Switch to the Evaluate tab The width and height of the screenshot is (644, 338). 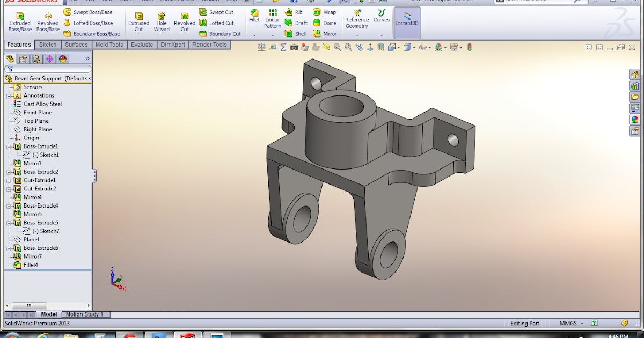tap(142, 45)
